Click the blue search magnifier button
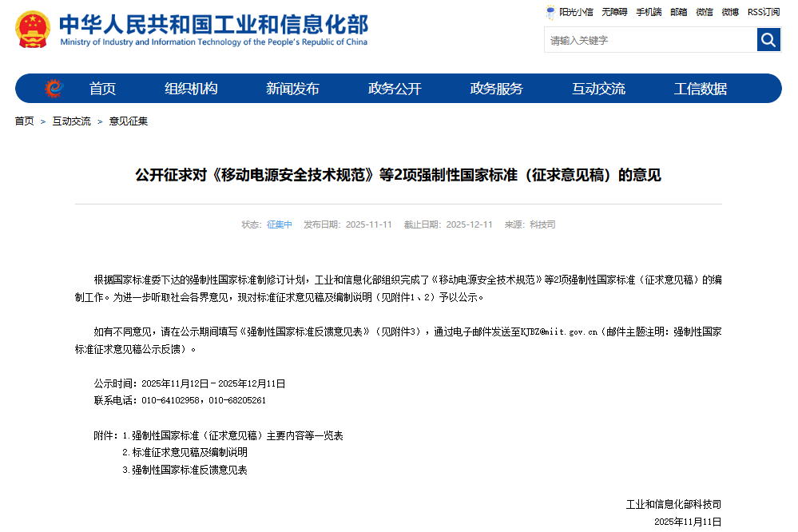 (x=768, y=38)
